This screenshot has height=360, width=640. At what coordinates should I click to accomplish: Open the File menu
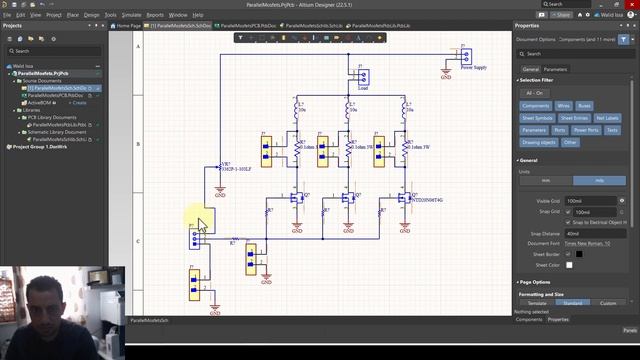[7, 15]
